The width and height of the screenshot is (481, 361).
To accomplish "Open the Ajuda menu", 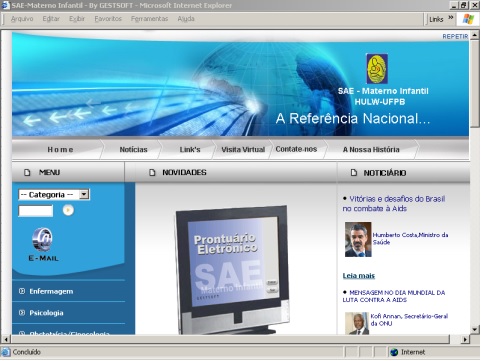I will (x=186, y=19).
